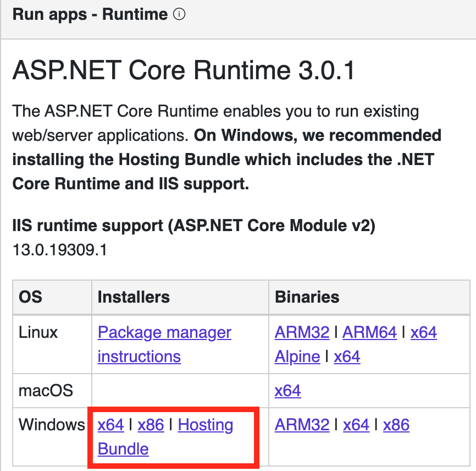The width and height of the screenshot is (476, 471).
Task: Open the Package manager instructions link
Action: 164,344
